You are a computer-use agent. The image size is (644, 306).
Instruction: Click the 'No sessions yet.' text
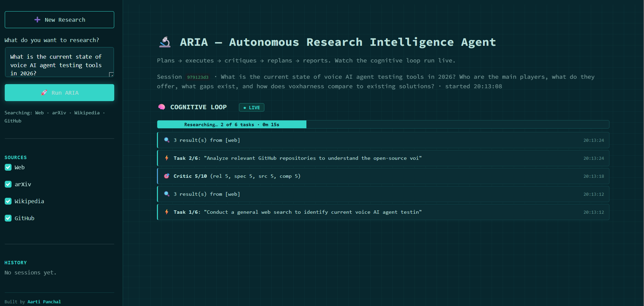[31, 272]
